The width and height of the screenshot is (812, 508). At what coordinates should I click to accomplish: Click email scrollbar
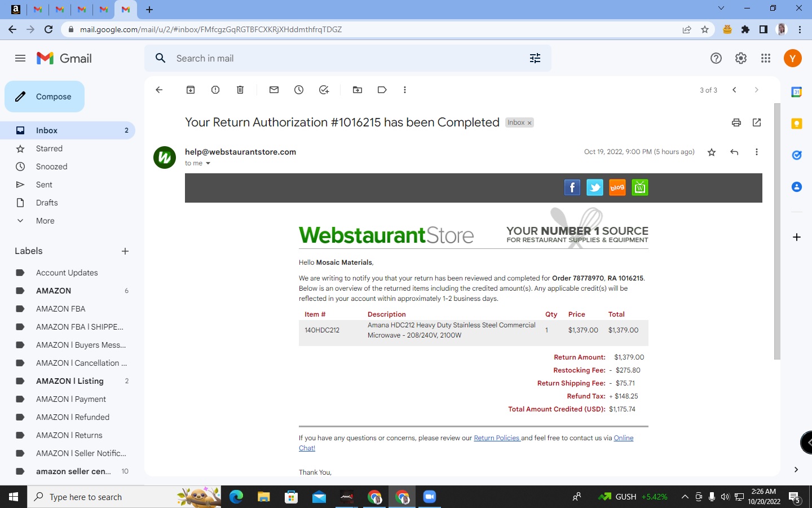click(x=777, y=231)
